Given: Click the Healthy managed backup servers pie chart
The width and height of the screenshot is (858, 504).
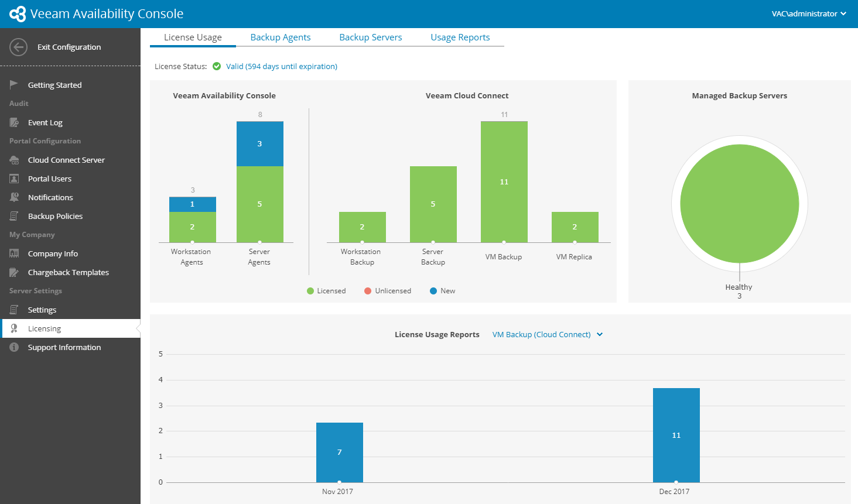Looking at the screenshot, I should point(740,204).
